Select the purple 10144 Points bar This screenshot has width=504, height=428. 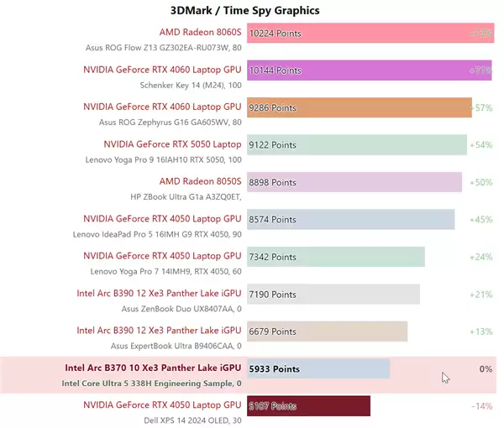coord(369,70)
